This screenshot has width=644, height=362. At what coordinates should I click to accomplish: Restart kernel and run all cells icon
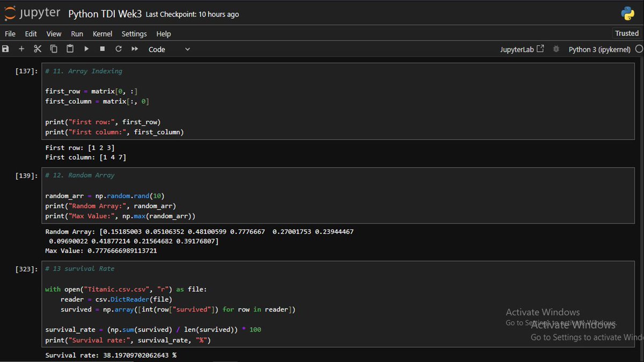tap(135, 49)
